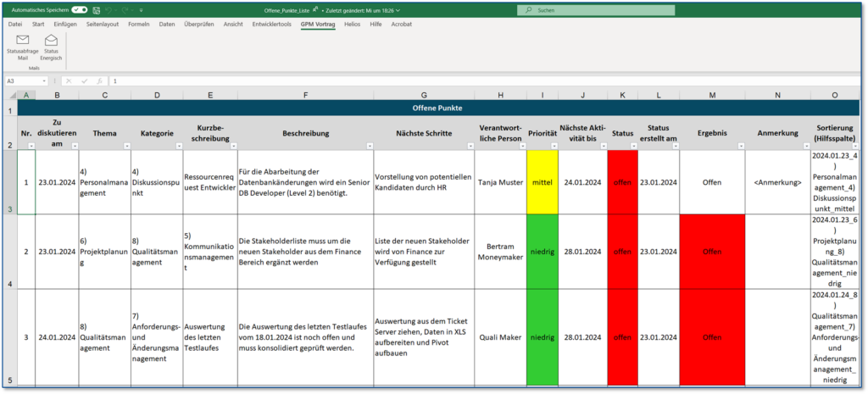Open the Status erstellt am filter dropdown
This screenshot has height=394, width=868.
click(x=676, y=146)
